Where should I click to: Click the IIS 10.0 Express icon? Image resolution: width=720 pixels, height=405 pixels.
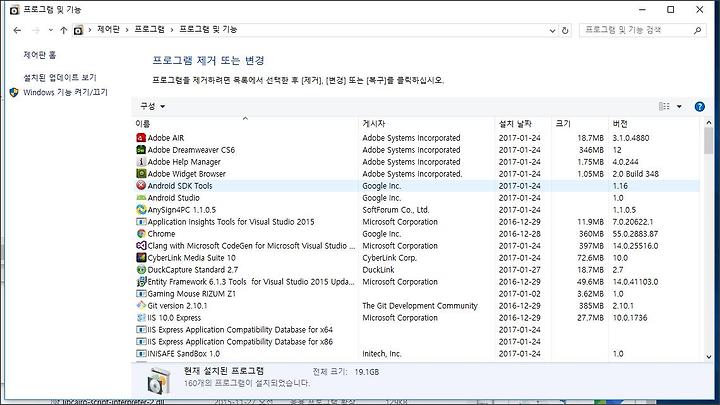(x=141, y=317)
